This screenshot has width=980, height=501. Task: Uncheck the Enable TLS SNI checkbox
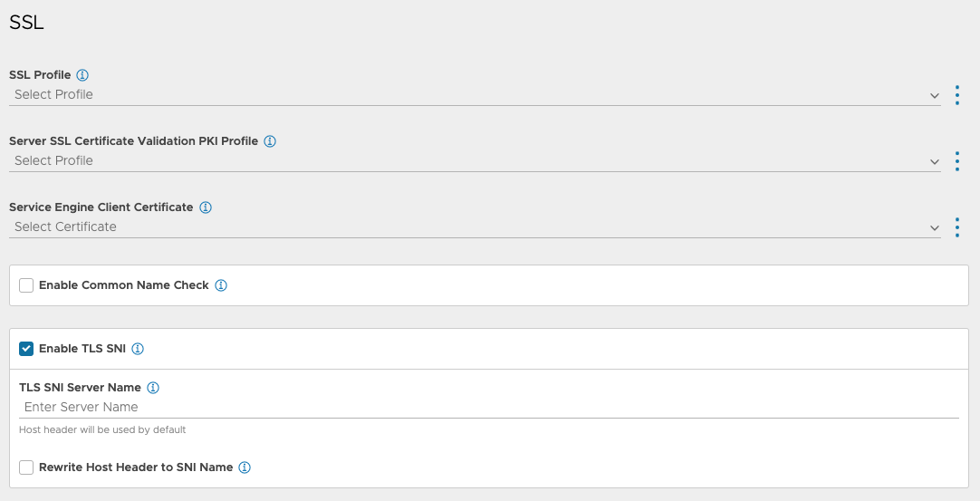pos(26,349)
